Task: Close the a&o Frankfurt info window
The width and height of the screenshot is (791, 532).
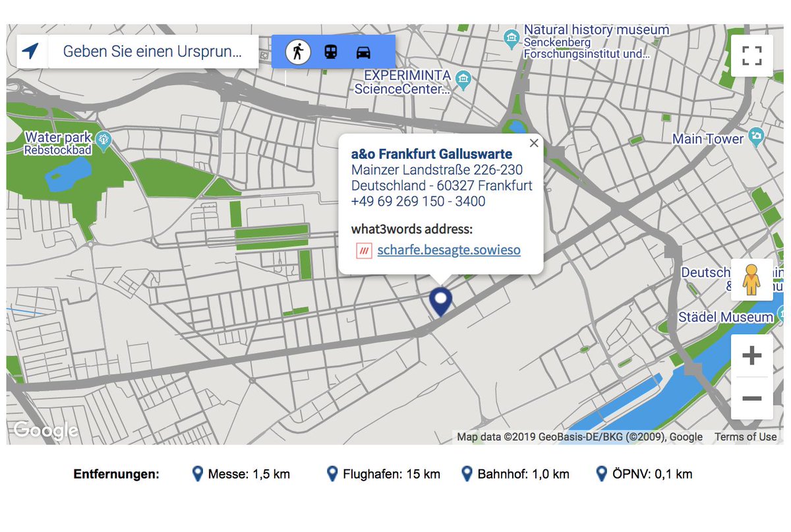Action: coord(534,143)
